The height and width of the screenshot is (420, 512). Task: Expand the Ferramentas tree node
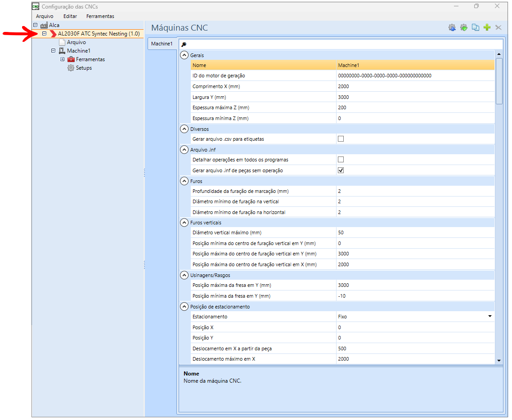[62, 59]
